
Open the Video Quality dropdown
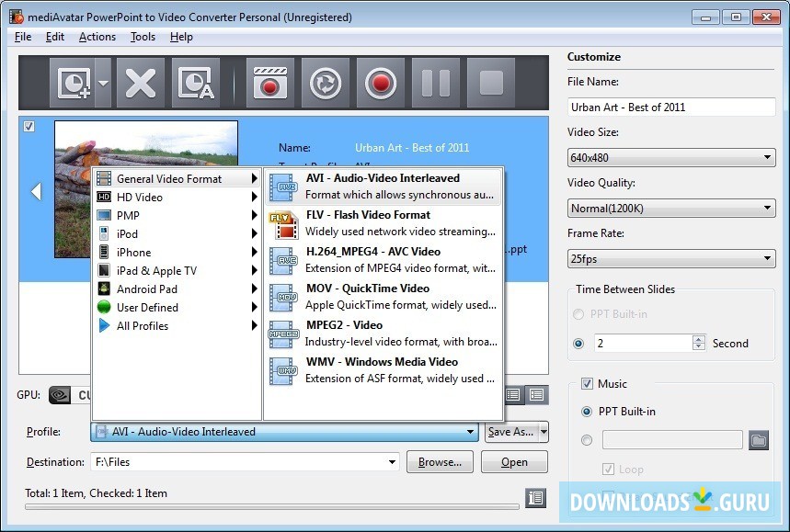click(x=671, y=209)
